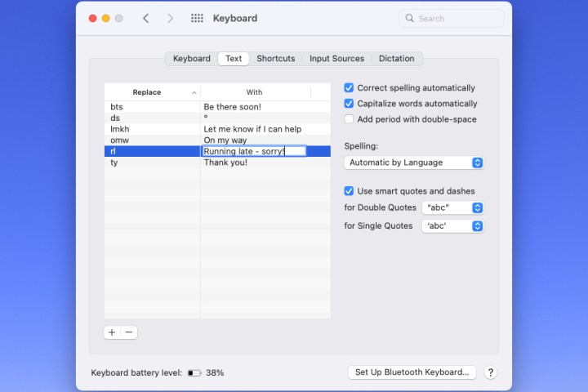588x392 pixels.
Task: Remove selected replacement with minus button
Action: (x=129, y=332)
